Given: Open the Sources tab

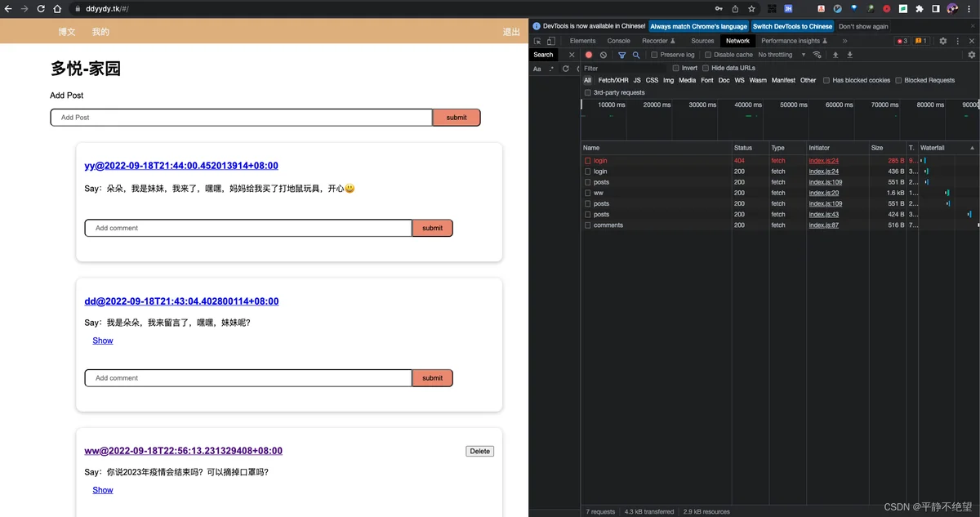Looking at the screenshot, I should click(x=702, y=41).
